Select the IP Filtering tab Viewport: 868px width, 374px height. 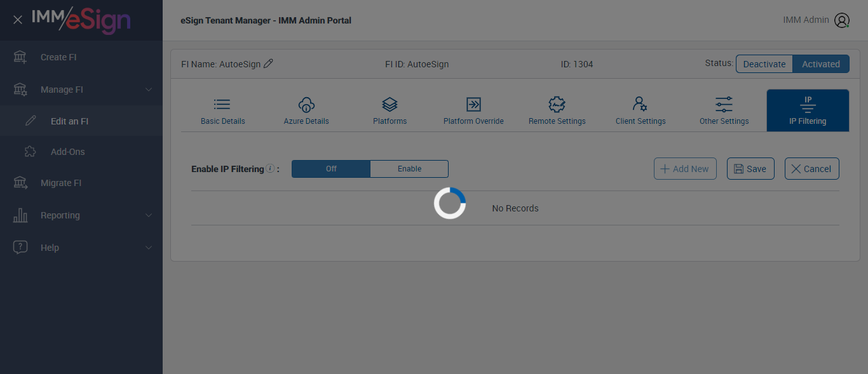click(808, 110)
